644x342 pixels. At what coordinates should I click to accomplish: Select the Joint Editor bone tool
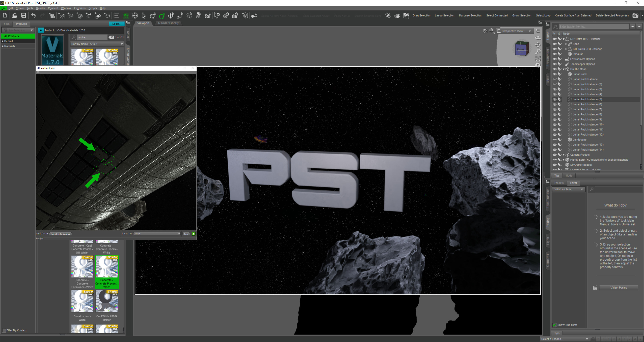point(189,15)
